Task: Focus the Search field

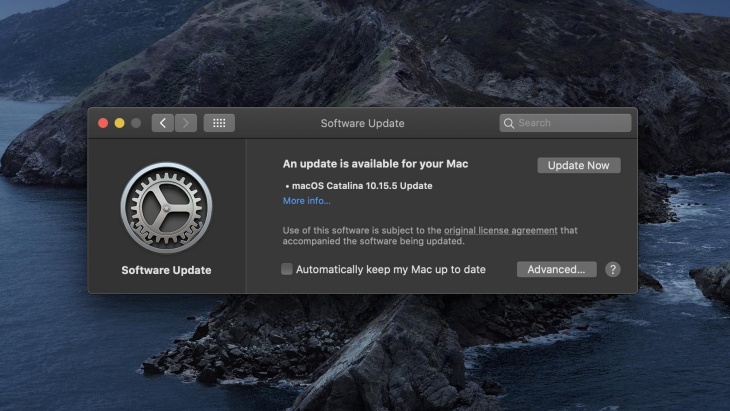Action: (565, 123)
